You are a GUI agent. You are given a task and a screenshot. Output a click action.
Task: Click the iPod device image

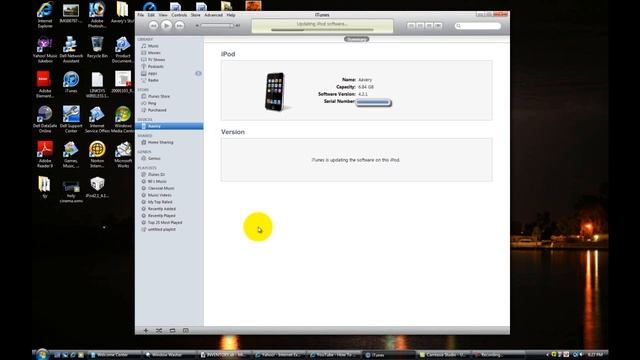pyautogui.click(x=275, y=91)
